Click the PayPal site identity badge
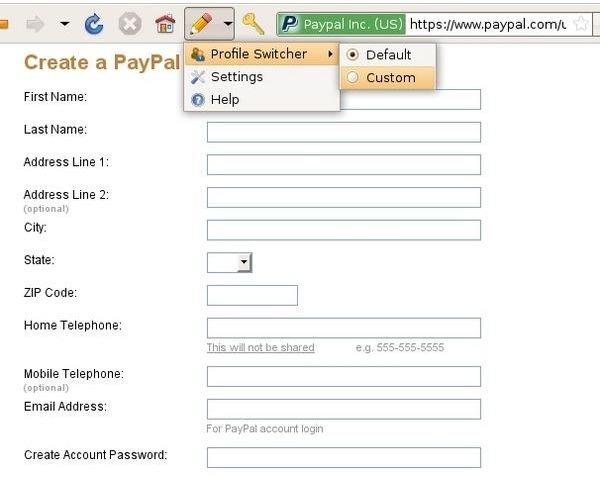The image size is (600, 481). click(341, 24)
